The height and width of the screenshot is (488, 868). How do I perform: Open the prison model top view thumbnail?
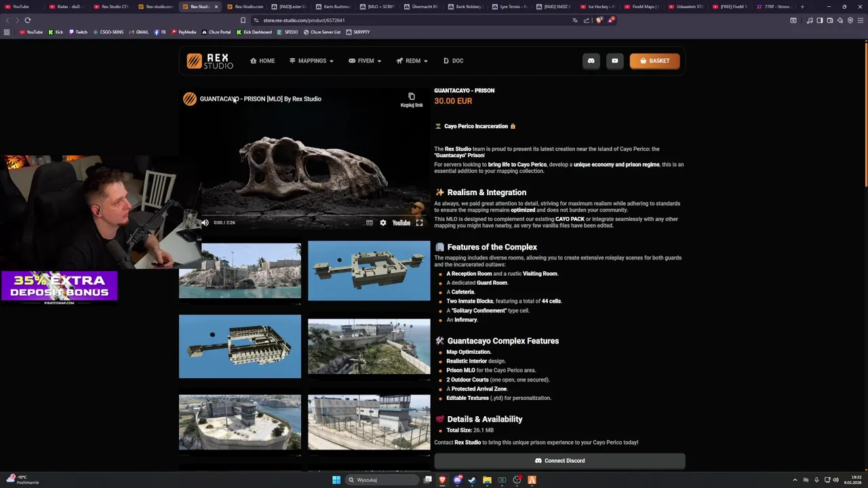(x=369, y=270)
